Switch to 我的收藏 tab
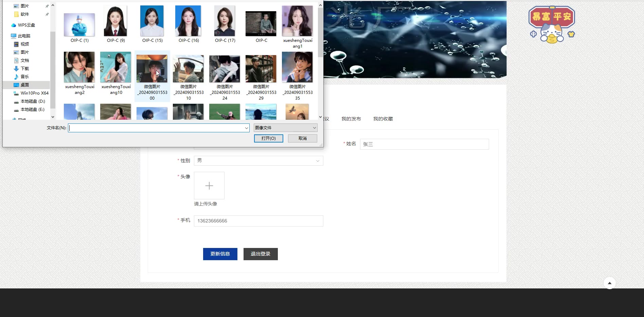Image resolution: width=644 pixels, height=317 pixels. pyautogui.click(x=383, y=119)
